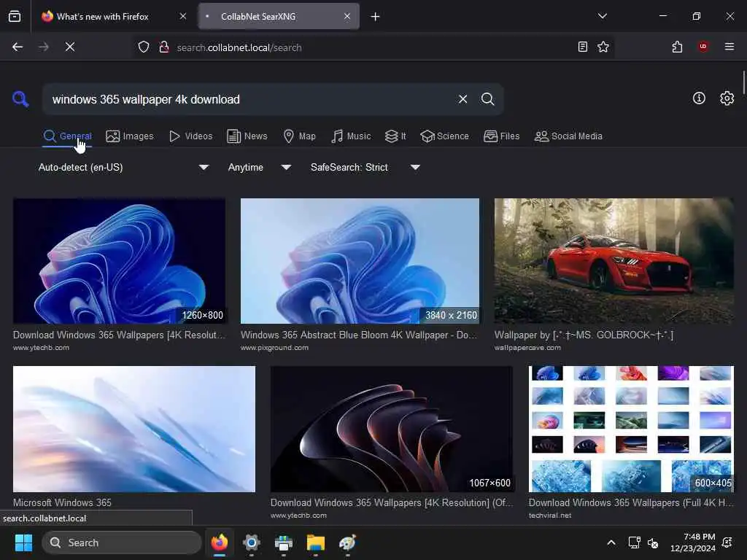Show site security lock information
This screenshot has width=747, height=560.
[x=164, y=47]
